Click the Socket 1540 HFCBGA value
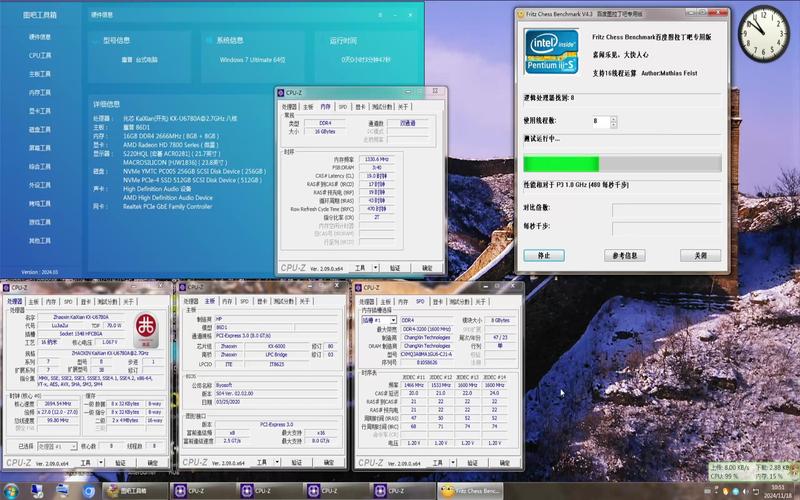800x500 pixels. [81, 334]
